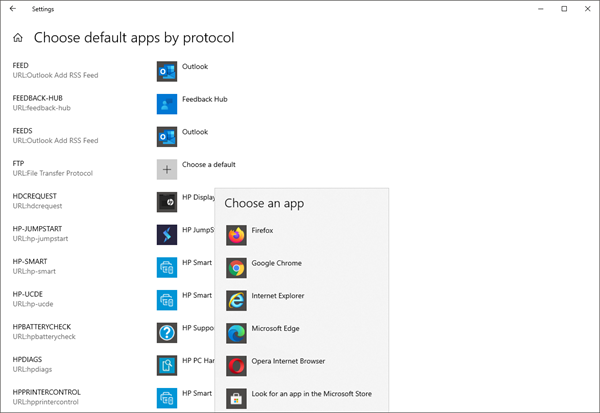Click the HP Smart icon for HPPRINTERCONTROL
Viewport: 600px width, 413px height.
167,398
